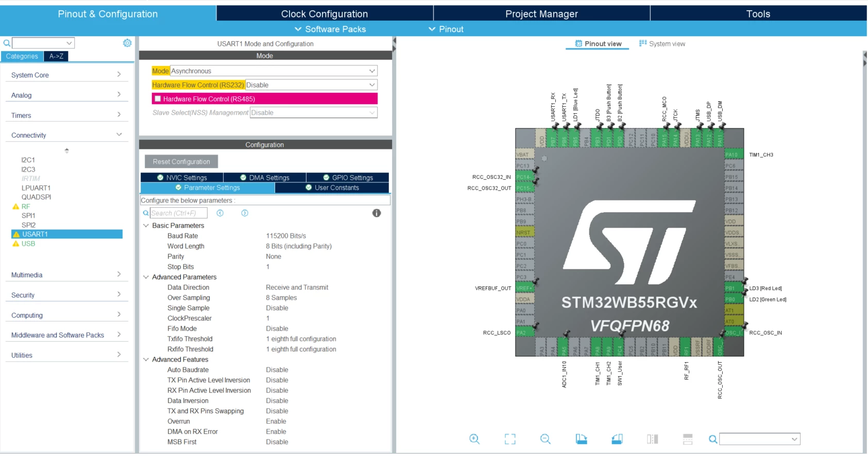Open the Pinout dropdown menu
The height and width of the screenshot is (457, 868).
(446, 29)
